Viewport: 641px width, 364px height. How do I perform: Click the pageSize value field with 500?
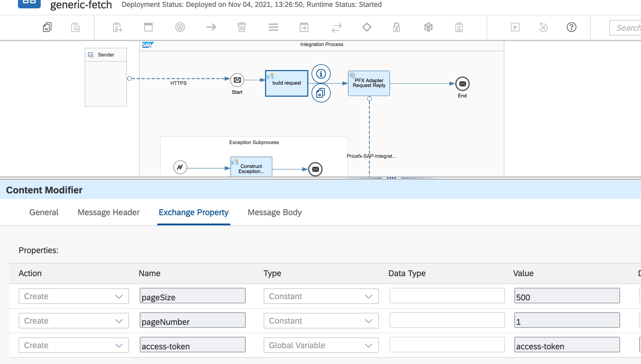(567, 296)
